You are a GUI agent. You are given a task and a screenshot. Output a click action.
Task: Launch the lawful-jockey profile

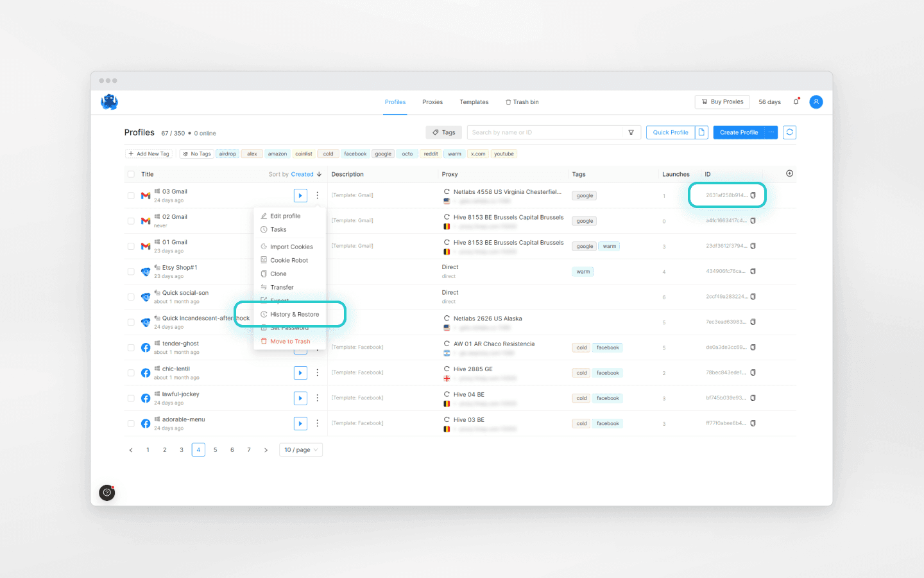tap(300, 398)
